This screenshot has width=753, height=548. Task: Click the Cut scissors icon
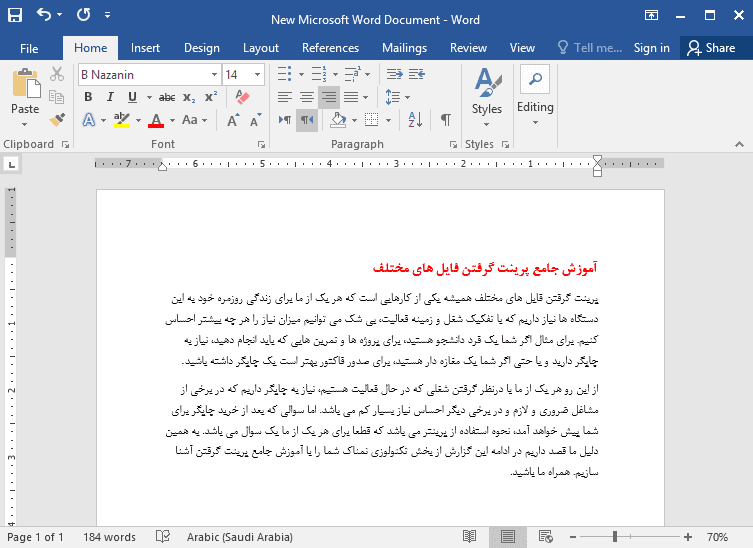pos(57,74)
